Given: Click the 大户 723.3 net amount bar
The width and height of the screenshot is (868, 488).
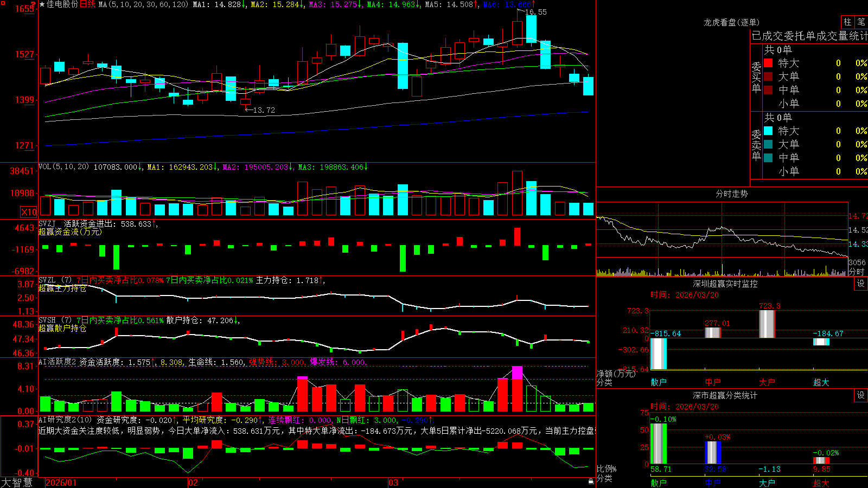Looking at the screenshot, I should (x=767, y=324).
